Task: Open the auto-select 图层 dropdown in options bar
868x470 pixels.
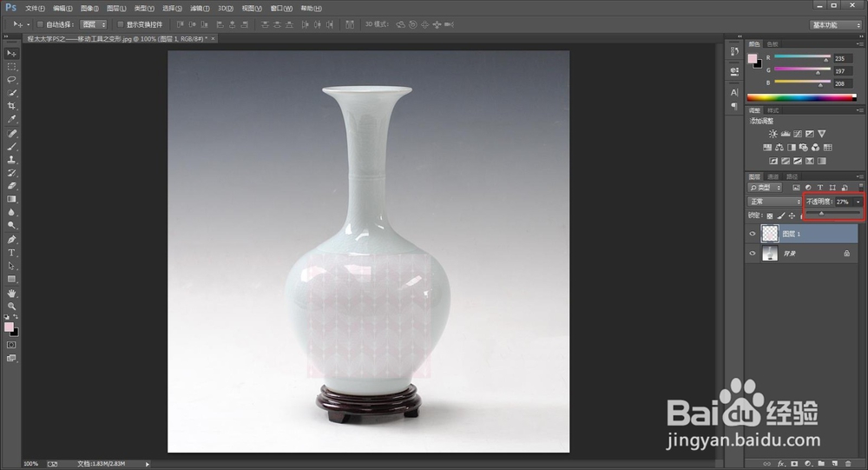Action: click(x=93, y=24)
